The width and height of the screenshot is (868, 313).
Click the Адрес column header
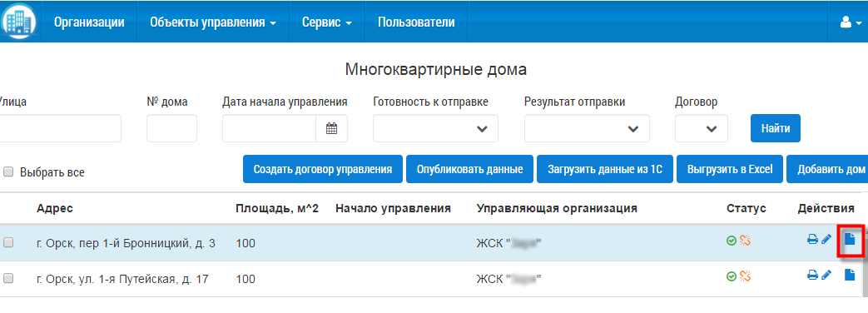pos(55,208)
